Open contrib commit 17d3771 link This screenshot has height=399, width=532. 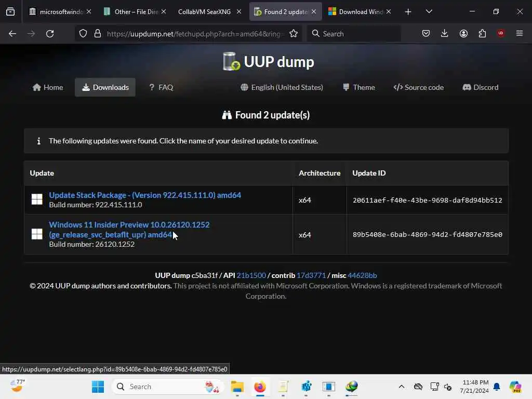pos(311,275)
